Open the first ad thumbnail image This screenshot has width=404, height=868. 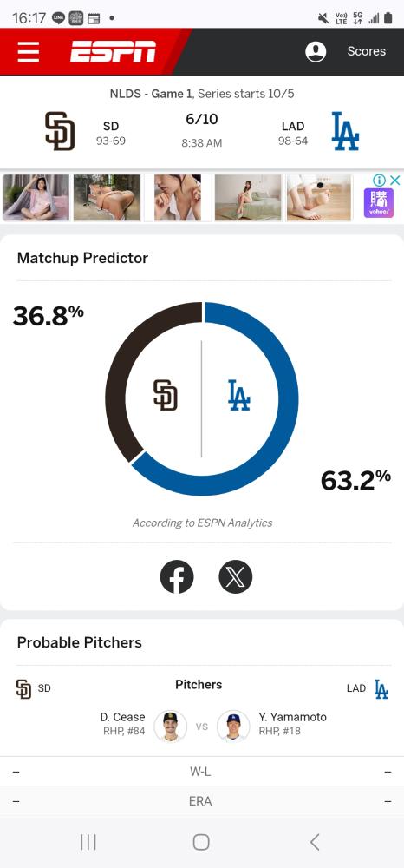point(36,198)
